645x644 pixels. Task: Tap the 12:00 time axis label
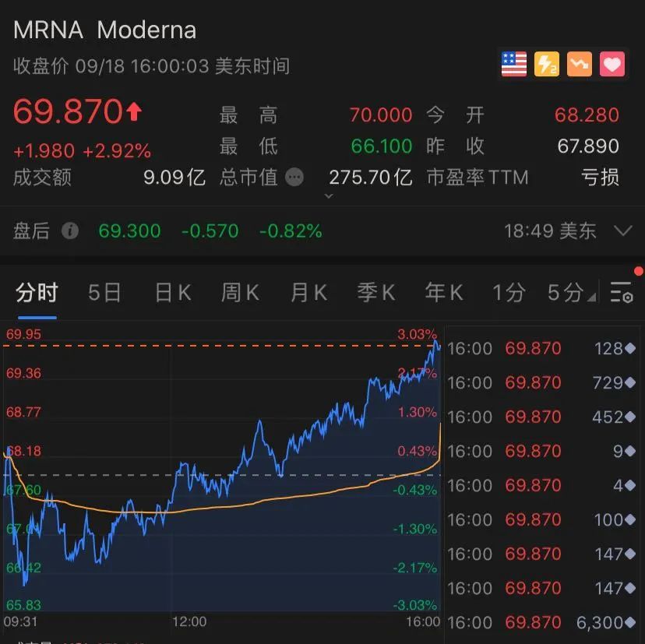click(x=189, y=621)
